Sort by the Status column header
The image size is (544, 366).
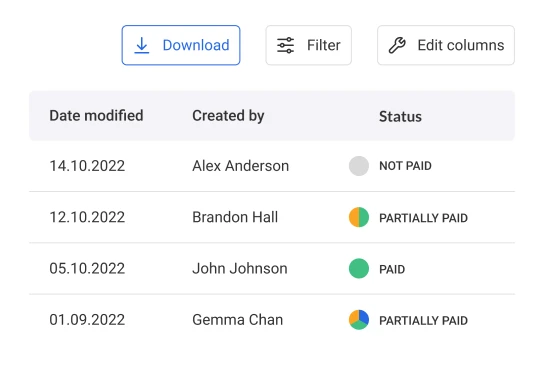pyautogui.click(x=400, y=117)
